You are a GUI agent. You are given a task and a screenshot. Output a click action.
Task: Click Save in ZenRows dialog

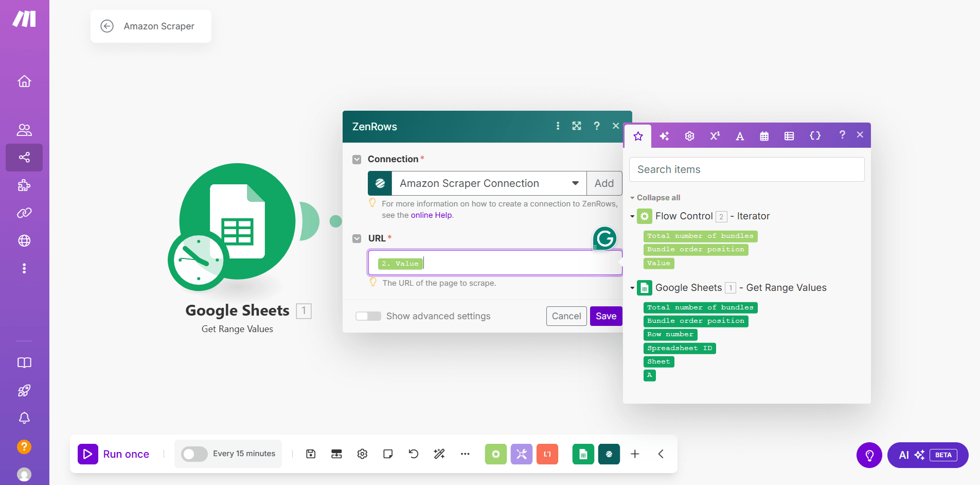[x=606, y=316]
